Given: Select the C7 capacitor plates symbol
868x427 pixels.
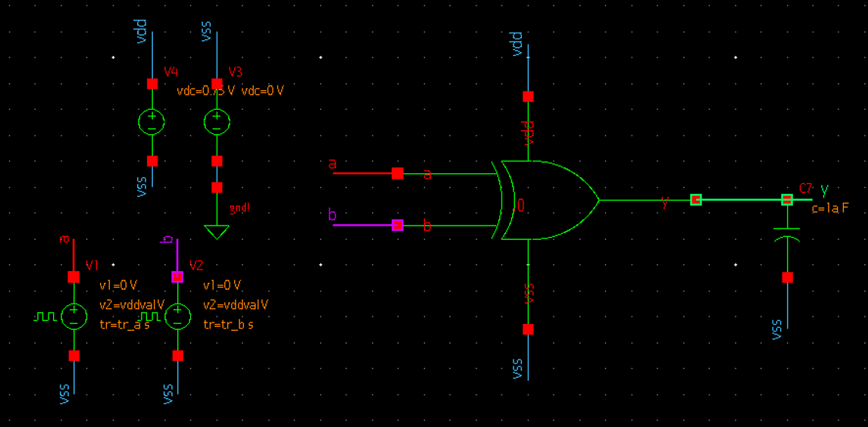Looking at the screenshot, I should (x=787, y=233).
